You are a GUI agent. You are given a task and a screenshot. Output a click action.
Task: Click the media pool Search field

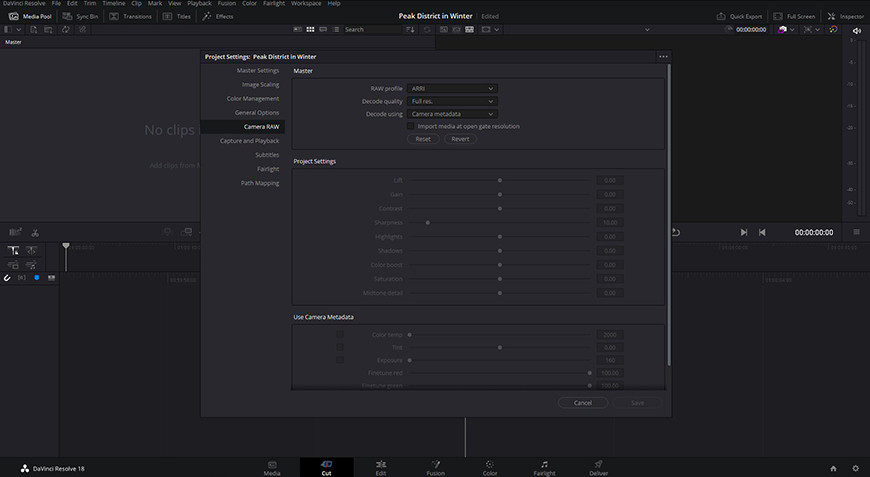click(x=372, y=29)
